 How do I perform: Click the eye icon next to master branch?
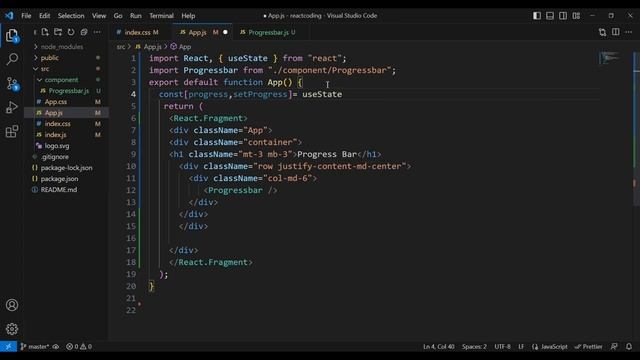[56, 347]
